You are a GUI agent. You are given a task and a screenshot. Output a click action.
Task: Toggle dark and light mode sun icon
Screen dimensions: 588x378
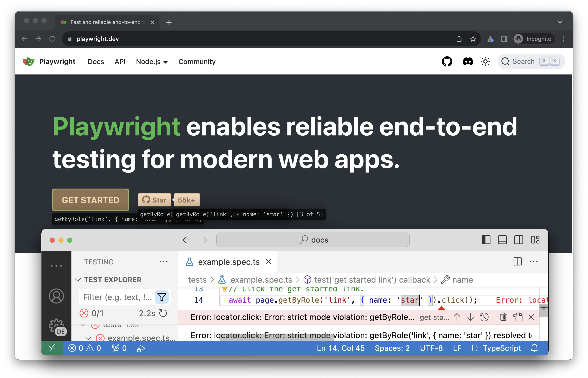[485, 61]
